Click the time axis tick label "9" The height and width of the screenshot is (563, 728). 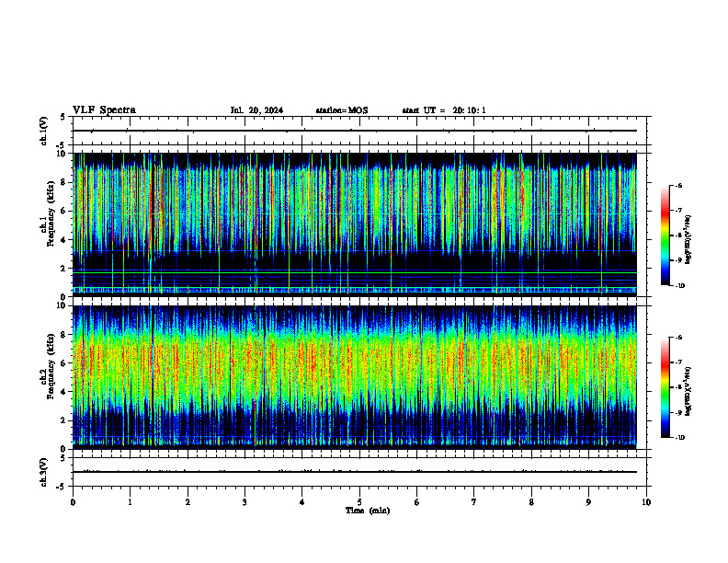588,502
